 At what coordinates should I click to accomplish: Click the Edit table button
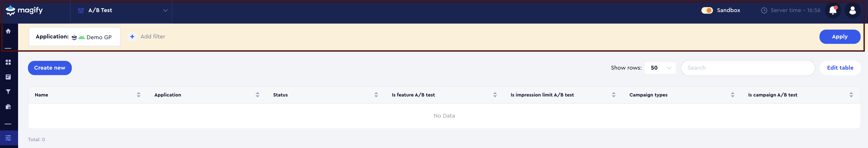(840, 68)
